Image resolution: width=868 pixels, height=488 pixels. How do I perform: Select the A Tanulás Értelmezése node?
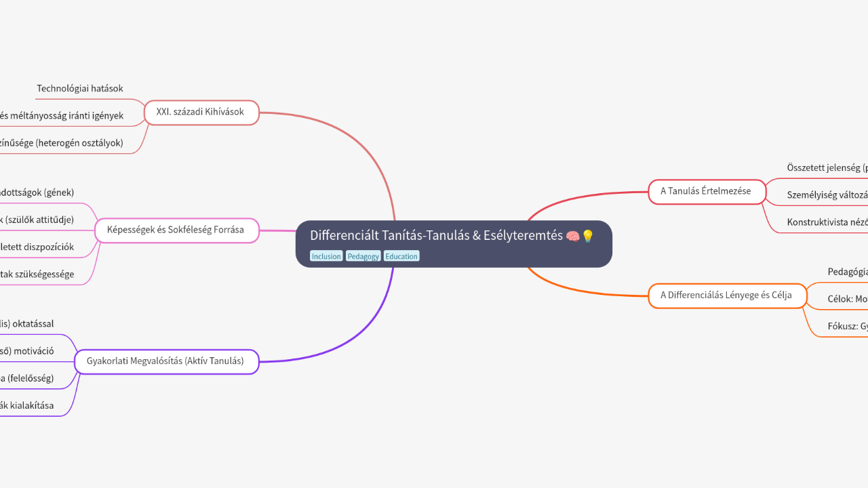(x=705, y=191)
